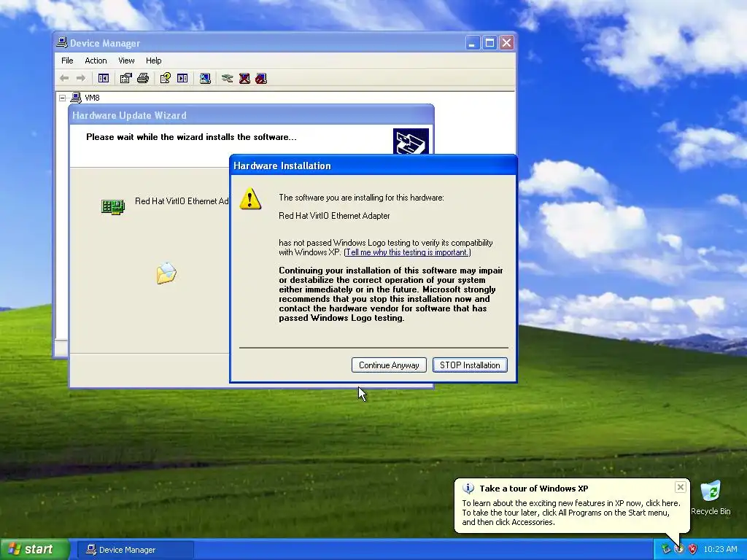This screenshot has height=560, width=747.
Task: Open the Help menu
Action: 153,61
